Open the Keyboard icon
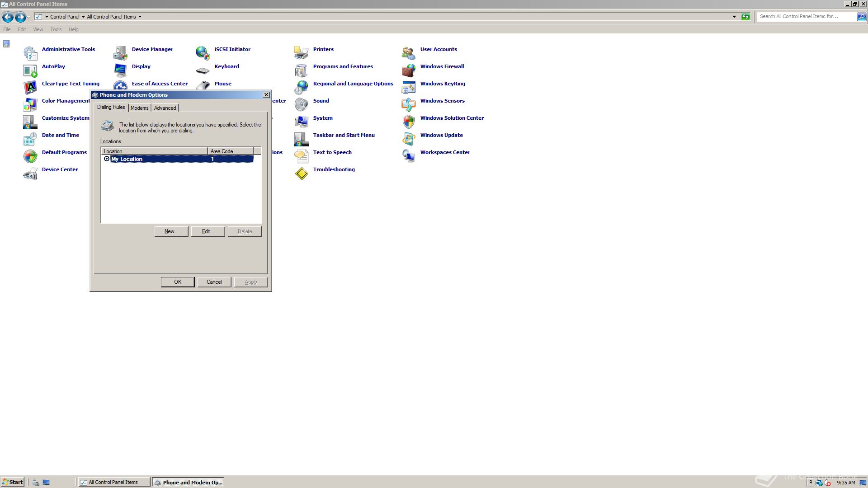Screen dimensions: 868x488 203,70
